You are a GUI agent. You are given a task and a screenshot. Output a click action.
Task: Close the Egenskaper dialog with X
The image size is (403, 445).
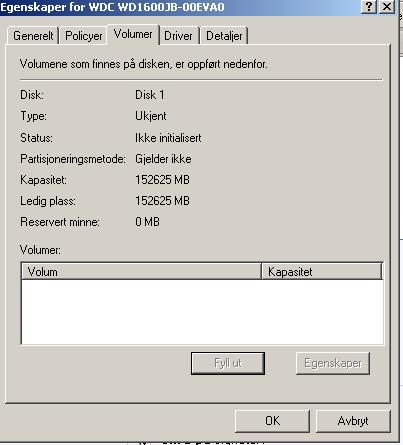click(x=387, y=7)
